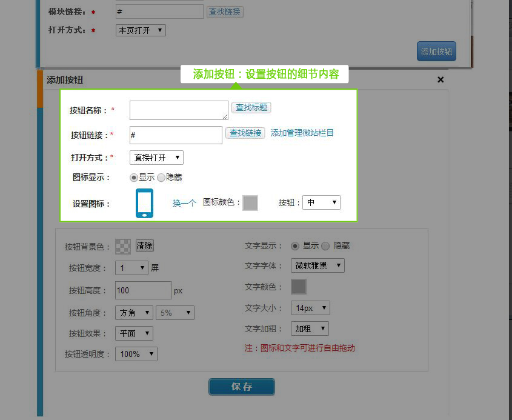Pick the 图标颜色 gray color swatch
Viewport: 512px width, 420px height.
250,203
